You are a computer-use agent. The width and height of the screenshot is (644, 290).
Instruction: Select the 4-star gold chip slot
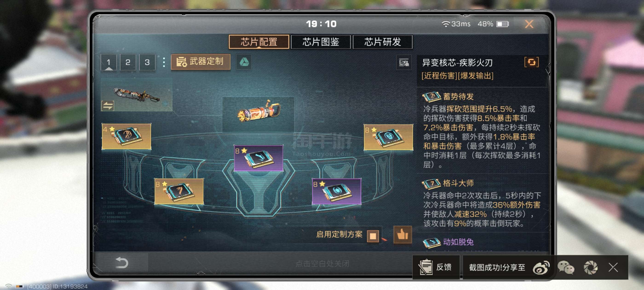[126, 136]
